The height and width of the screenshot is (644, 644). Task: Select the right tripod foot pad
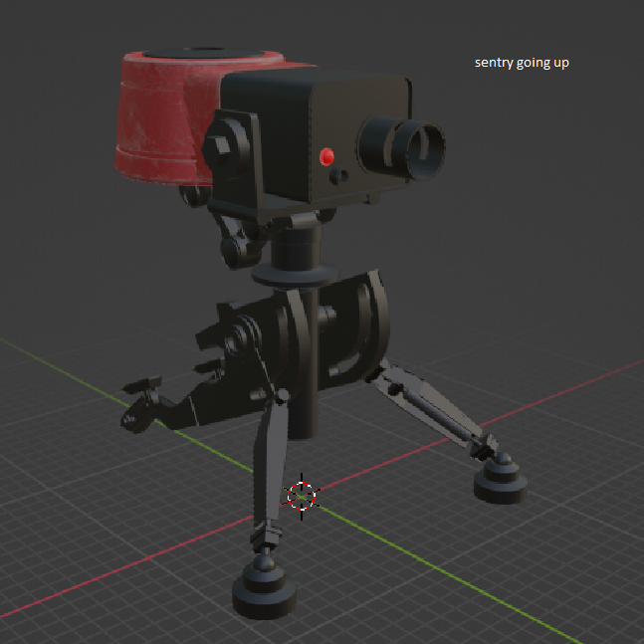501,482
